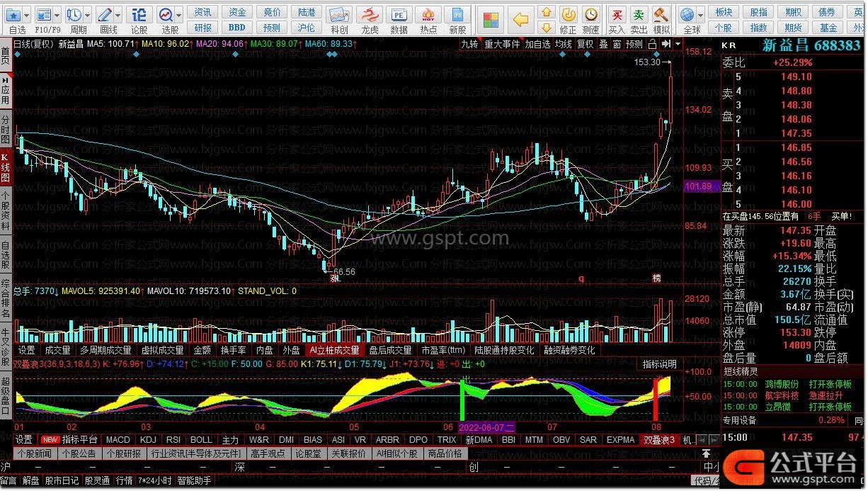The height and width of the screenshot is (491, 868).
Task: Open the 修正 correction icon
Action: 568,14
